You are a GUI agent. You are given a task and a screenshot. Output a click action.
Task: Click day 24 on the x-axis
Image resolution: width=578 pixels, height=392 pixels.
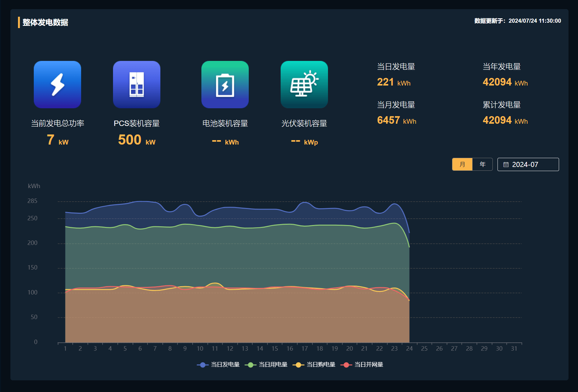click(409, 349)
